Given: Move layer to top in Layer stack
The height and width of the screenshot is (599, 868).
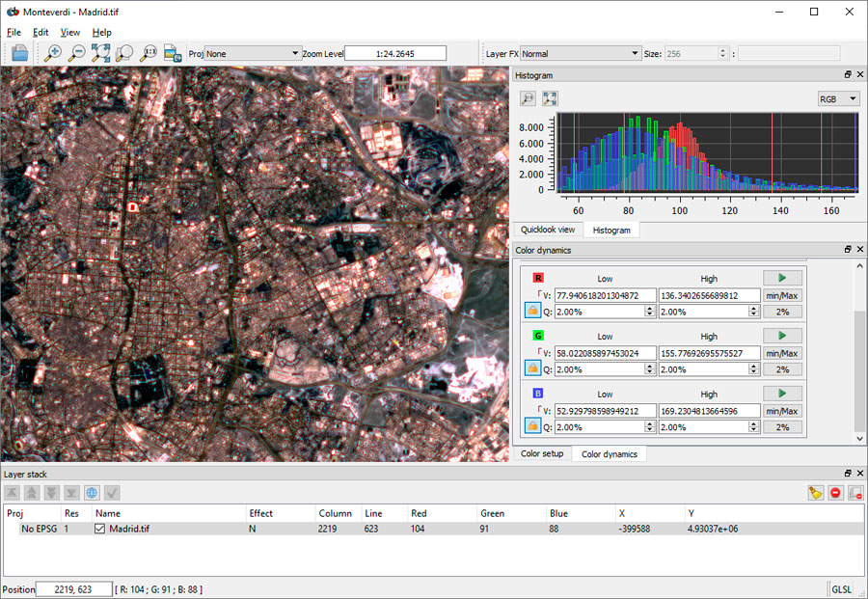Looking at the screenshot, I should tap(13, 493).
